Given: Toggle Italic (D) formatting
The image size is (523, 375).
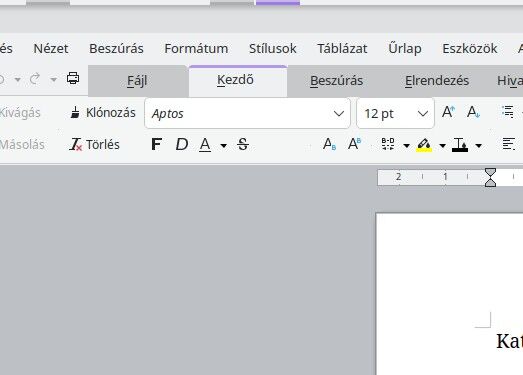Looking at the screenshot, I should [182, 144].
